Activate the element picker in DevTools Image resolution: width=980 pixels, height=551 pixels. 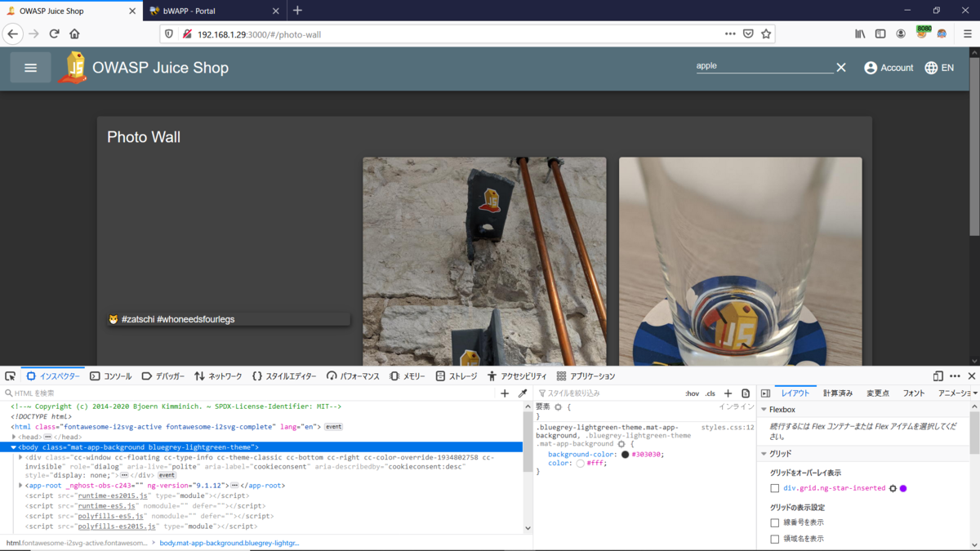click(x=10, y=376)
